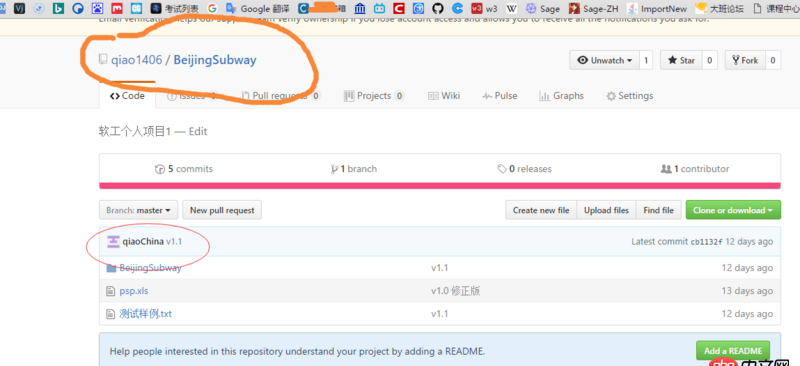Switch to the Wiki tab
Viewport: 800px width, 366px height.
pyautogui.click(x=444, y=96)
